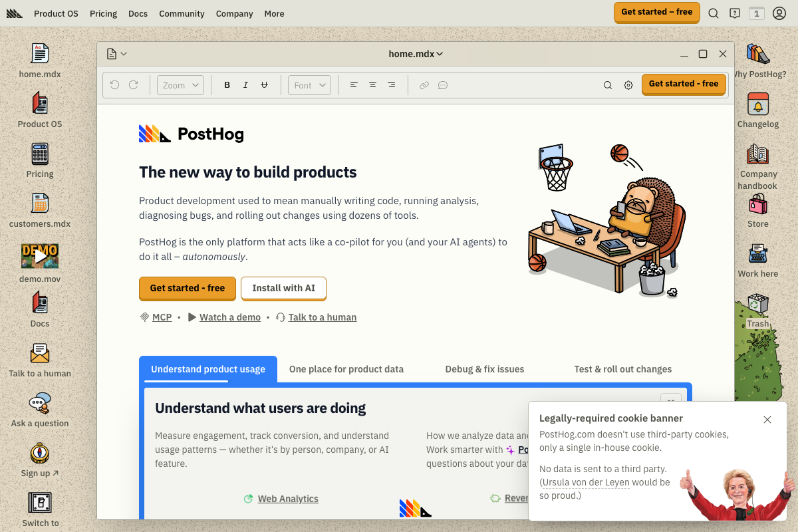Viewport: 798px width, 532px height.
Task: Align text left
Action: pyautogui.click(x=354, y=85)
